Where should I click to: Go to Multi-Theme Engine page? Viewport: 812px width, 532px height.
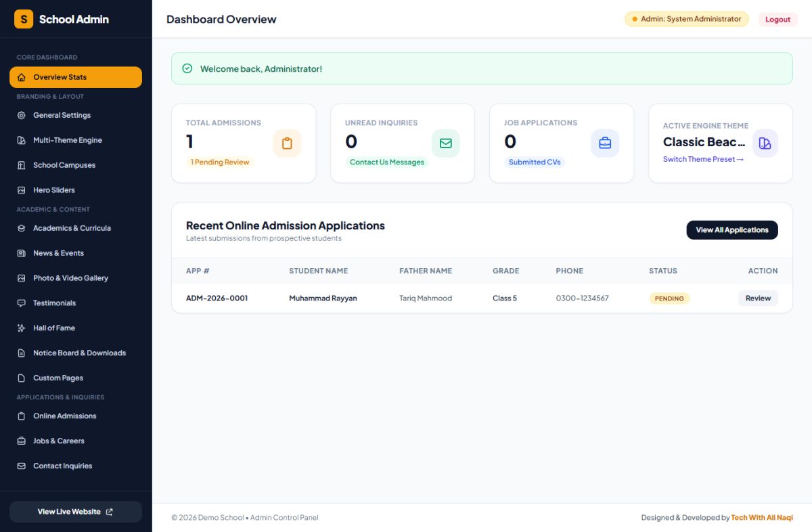(x=76, y=140)
